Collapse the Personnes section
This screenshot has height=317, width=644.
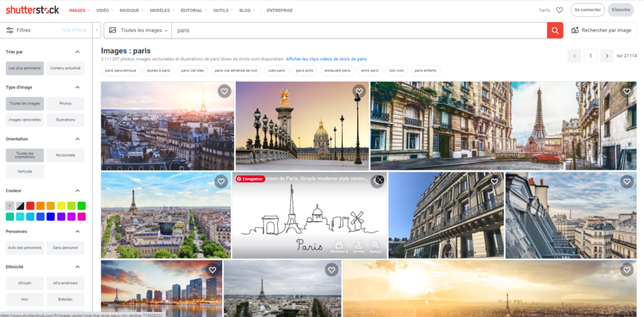tap(77, 231)
